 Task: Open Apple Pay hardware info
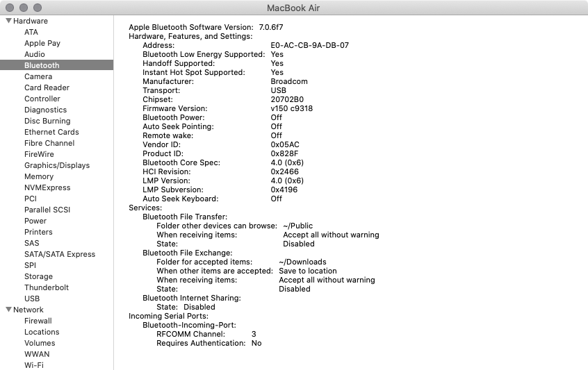(42, 43)
